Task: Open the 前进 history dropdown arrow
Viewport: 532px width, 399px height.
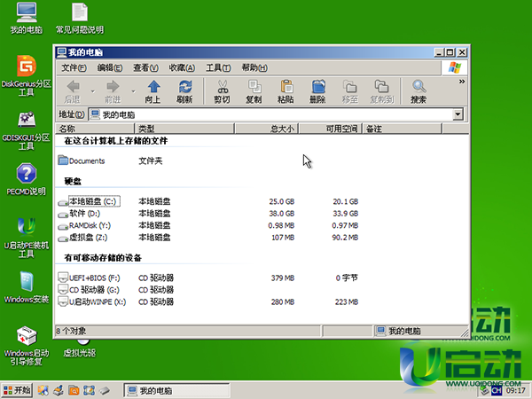Action: pyautogui.click(x=133, y=91)
